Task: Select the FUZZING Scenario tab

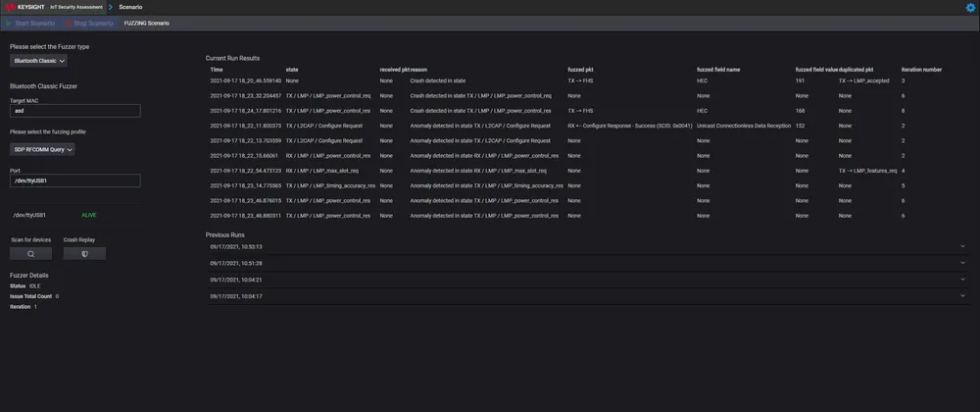Action: (x=147, y=23)
